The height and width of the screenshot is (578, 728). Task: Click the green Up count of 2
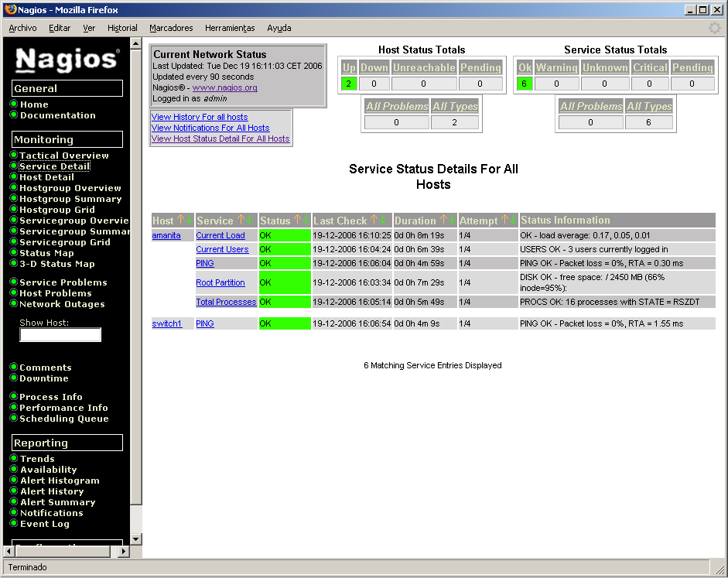[x=349, y=84]
